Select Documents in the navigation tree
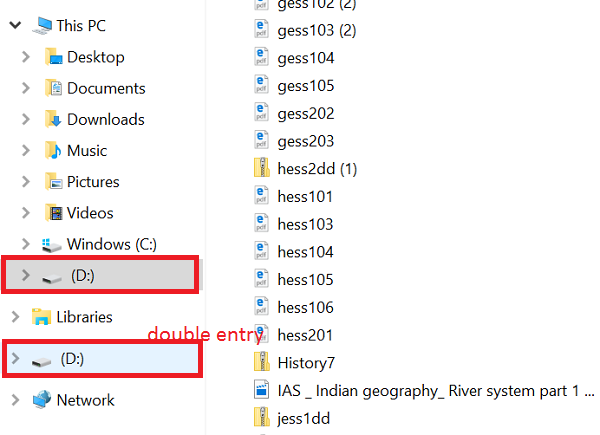 [x=106, y=88]
